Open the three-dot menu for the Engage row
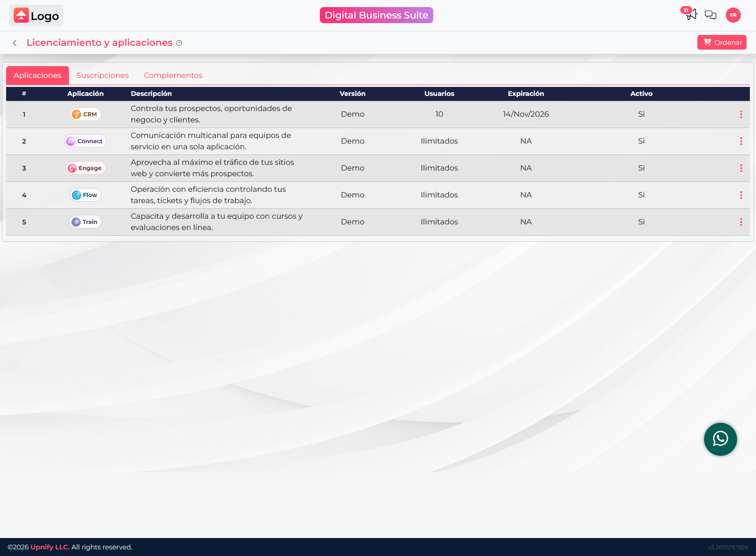Image resolution: width=756 pixels, height=556 pixels. coord(741,168)
